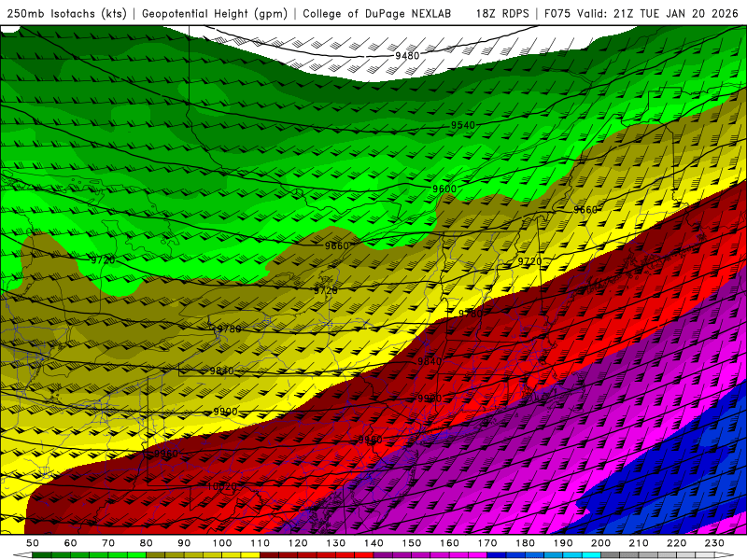
Task: Click the 100 value on the color scale
Action: tap(222, 543)
